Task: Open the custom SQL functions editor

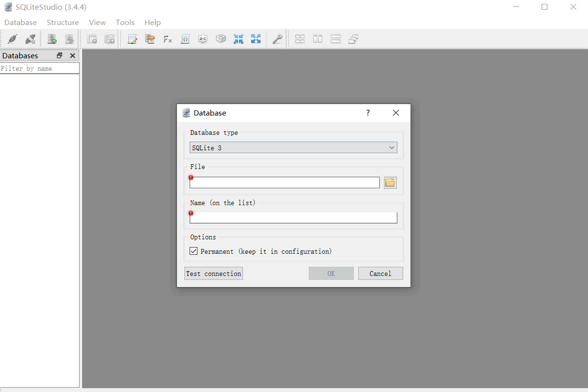Action: point(167,39)
